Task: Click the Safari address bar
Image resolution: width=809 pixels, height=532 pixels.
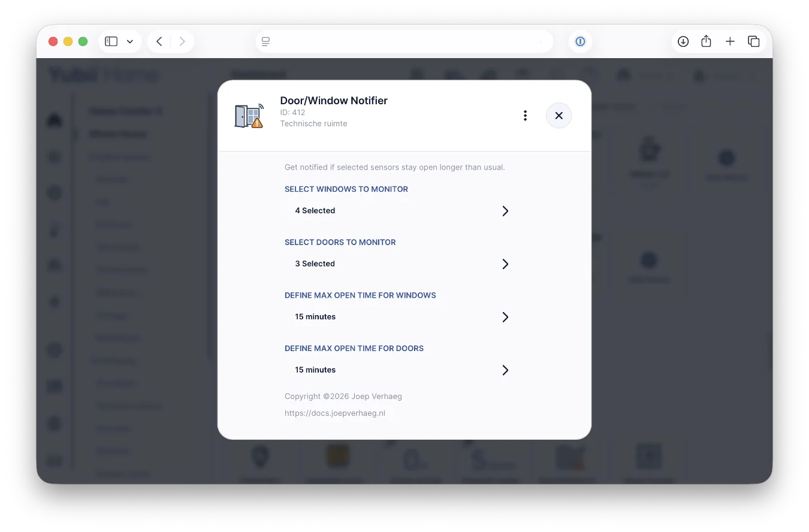Action: 404,41
